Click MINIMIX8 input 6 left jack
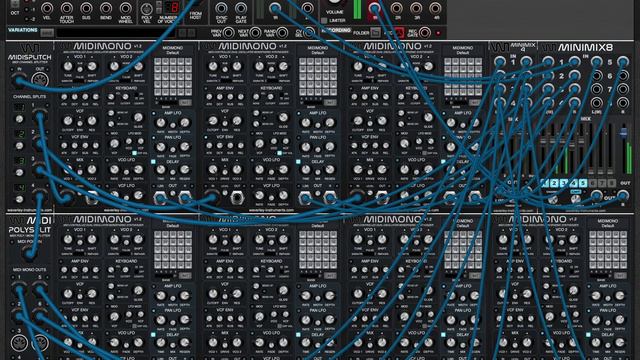 pyautogui.click(x=597, y=76)
